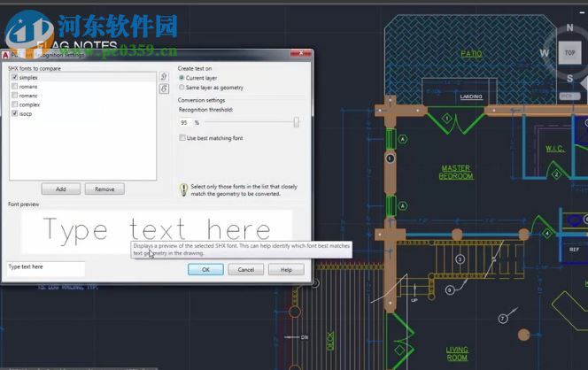
Task: Uncheck the simplex font checkbox
Action: pyautogui.click(x=15, y=77)
